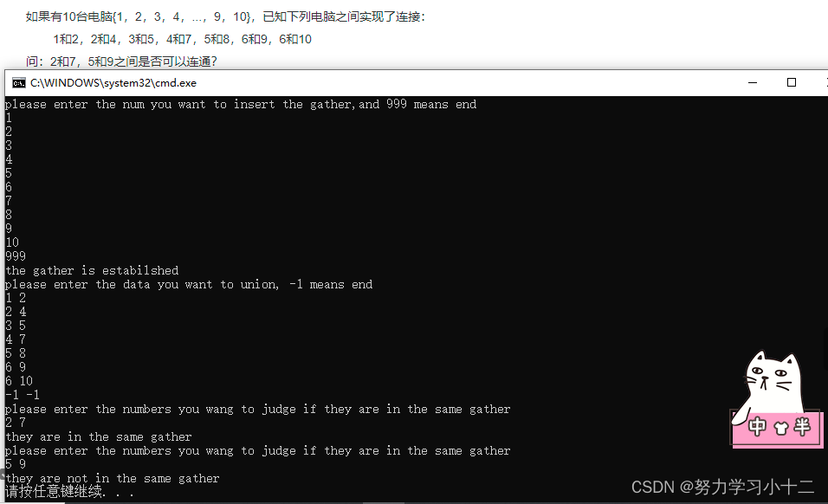Click the '6 10' union input line
This screenshot has height=504, width=828.
[19, 381]
